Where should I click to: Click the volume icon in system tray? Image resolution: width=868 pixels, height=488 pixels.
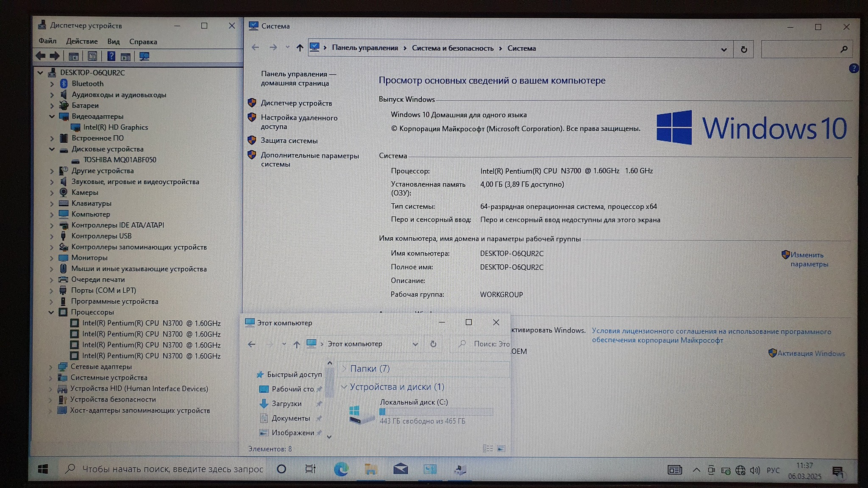[x=754, y=471]
